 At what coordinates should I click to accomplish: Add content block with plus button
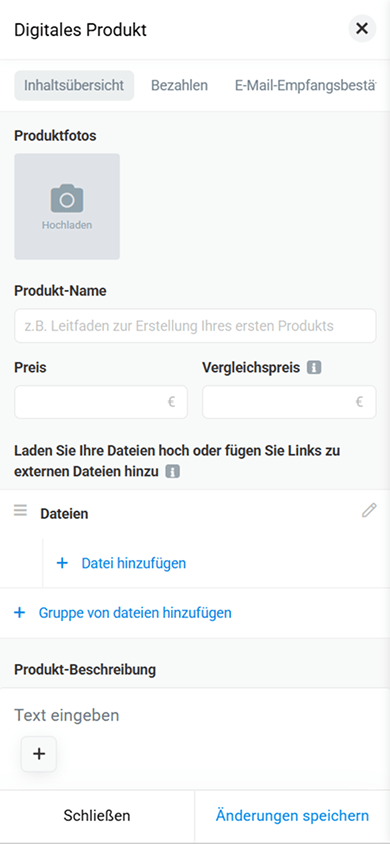(x=39, y=754)
